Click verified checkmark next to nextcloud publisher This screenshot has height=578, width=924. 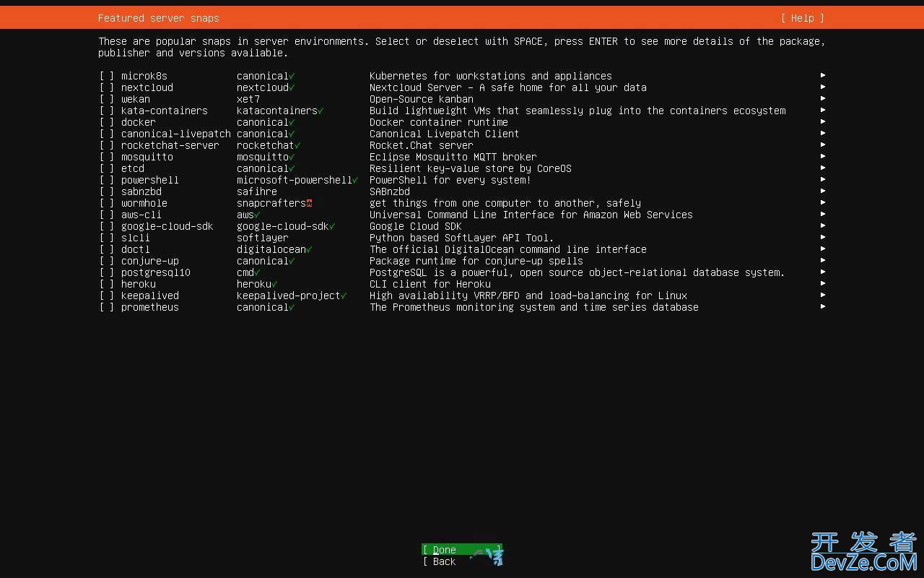pyautogui.click(x=292, y=87)
